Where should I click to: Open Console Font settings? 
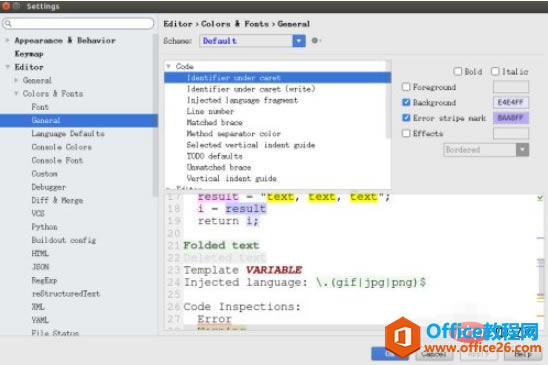pyautogui.click(x=57, y=160)
